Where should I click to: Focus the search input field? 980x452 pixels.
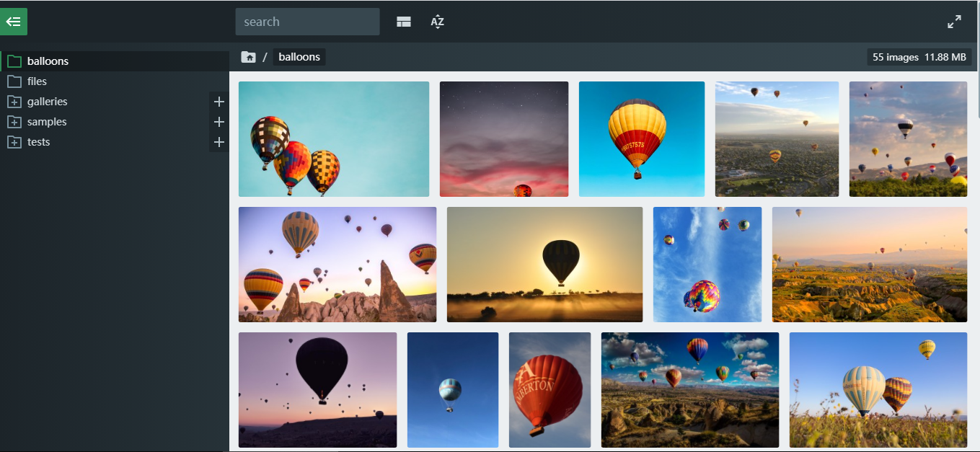pos(307,22)
